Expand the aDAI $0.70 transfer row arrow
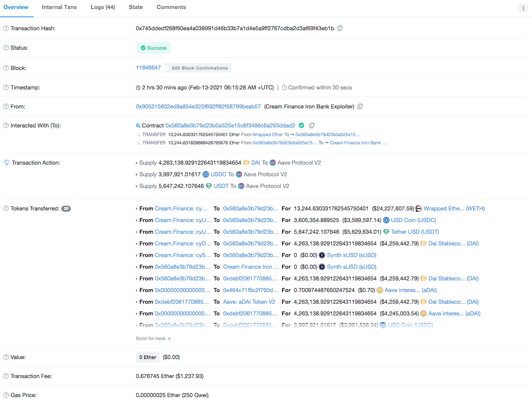532x404 pixels. pos(137,290)
